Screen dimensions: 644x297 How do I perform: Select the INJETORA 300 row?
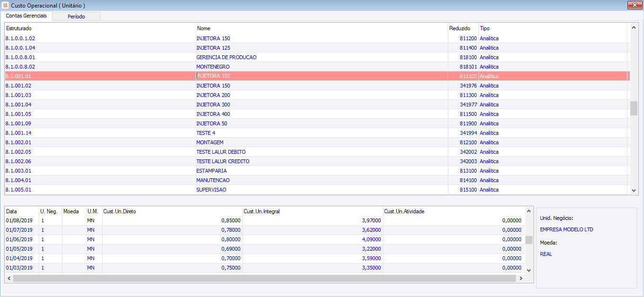(x=317, y=105)
